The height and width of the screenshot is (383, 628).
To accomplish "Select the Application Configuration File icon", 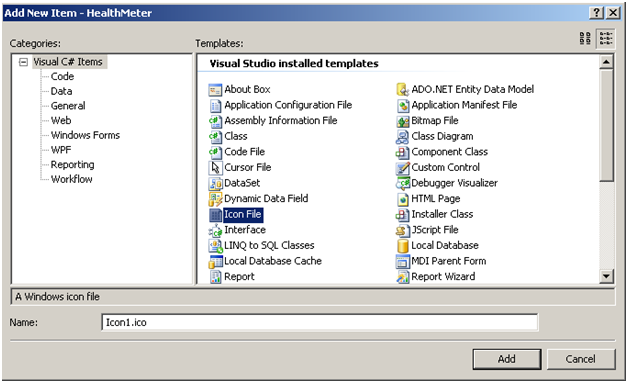I will point(215,105).
